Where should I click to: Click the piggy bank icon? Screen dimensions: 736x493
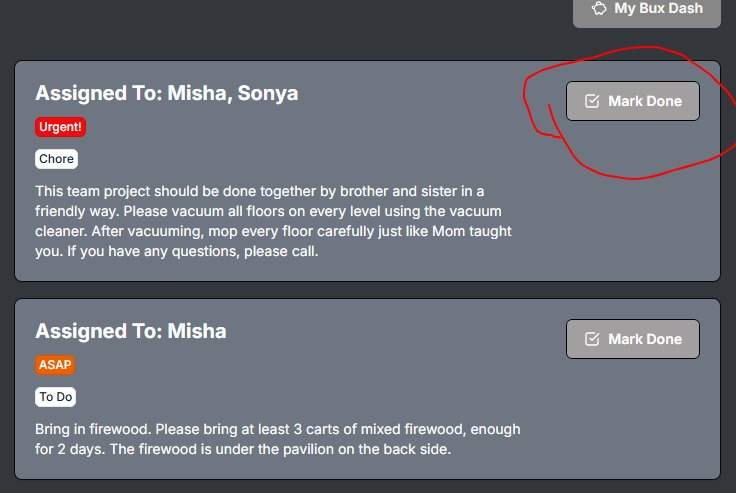click(599, 8)
